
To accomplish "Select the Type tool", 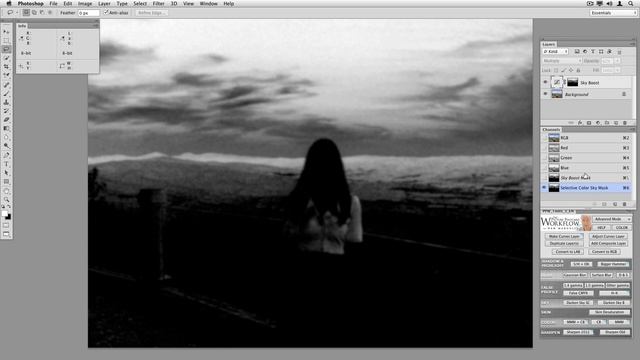I will click(x=6, y=164).
